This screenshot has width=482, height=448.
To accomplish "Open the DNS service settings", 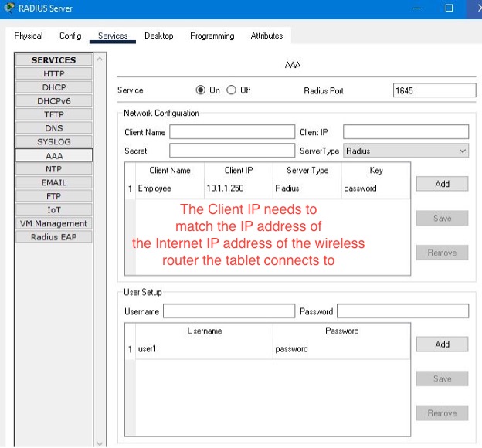I will click(x=54, y=128).
